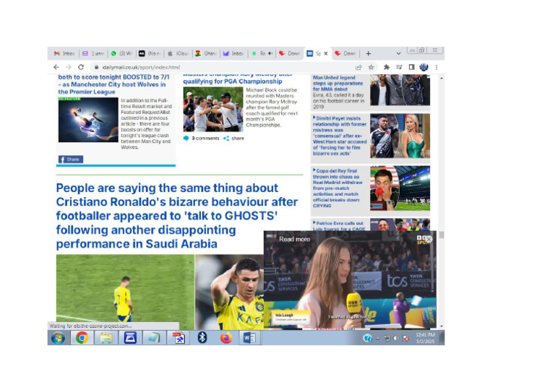Switch to the Ghana flag tab

(206, 53)
